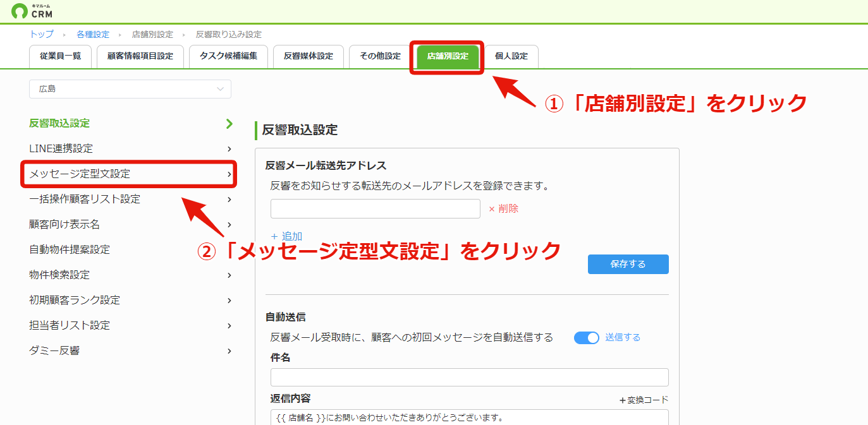The width and height of the screenshot is (868, 425).
Task: Open the トップ breadcrumb link
Action: pyautogui.click(x=41, y=34)
